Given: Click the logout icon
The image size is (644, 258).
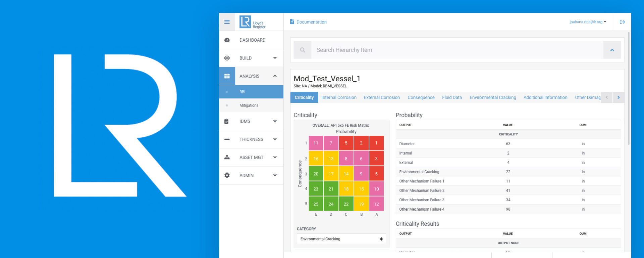Looking at the screenshot, I should (622, 22).
